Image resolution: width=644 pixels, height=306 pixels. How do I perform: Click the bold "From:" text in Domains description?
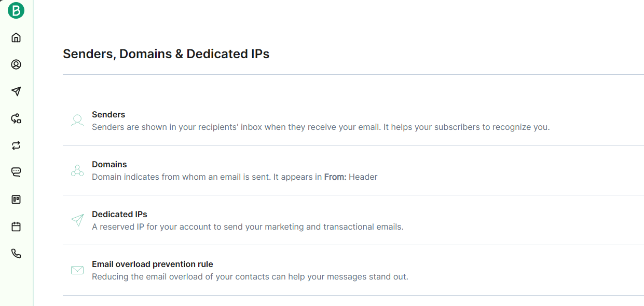[x=335, y=177]
